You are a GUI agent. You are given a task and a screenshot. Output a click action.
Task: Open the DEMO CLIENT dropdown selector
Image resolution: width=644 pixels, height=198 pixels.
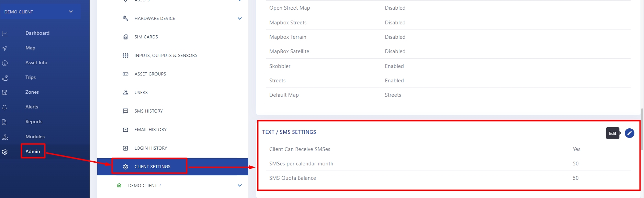pos(40,12)
